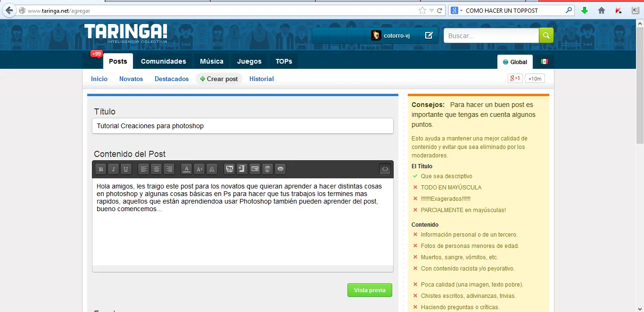Open the Google search engine dropdown
This screenshot has width=644, height=312.
coord(457,10)
